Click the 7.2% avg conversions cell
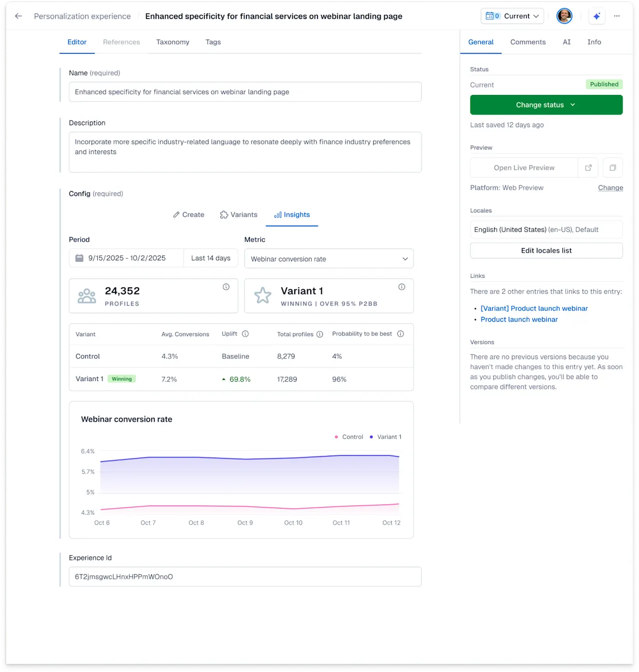This screenshot has height=672, width=639. (x=169, y=379)
